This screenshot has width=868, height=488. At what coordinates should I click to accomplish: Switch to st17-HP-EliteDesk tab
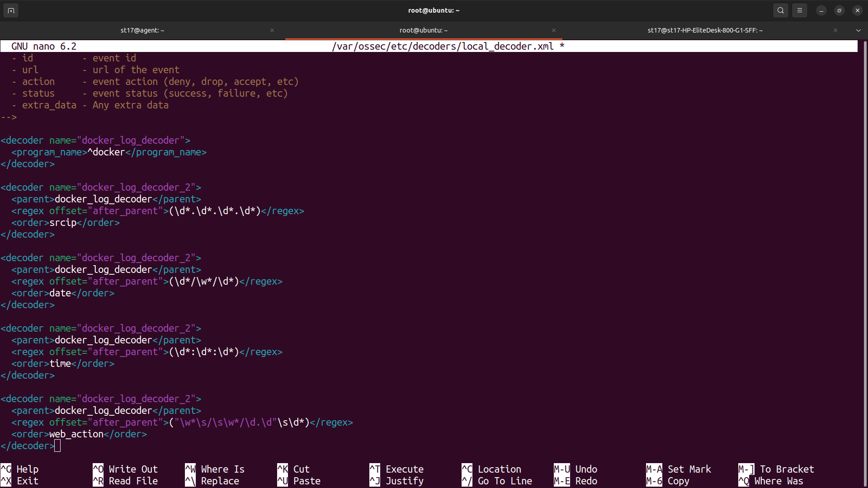(705, 30)
